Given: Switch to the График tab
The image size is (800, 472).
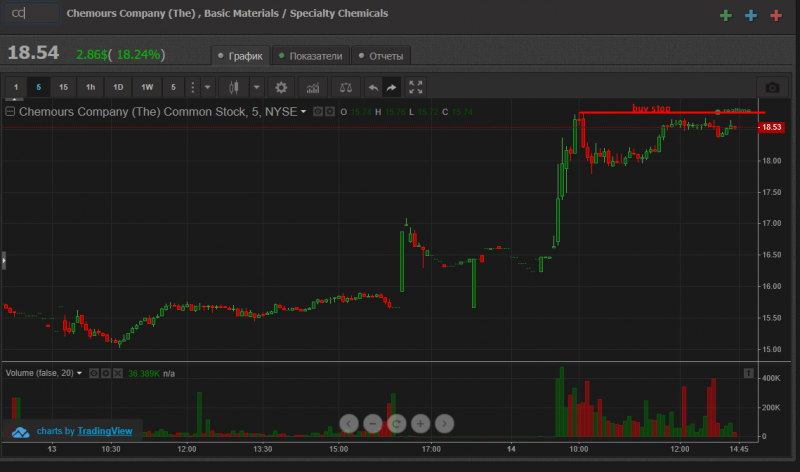Looking at the screenshot, I should 240,56.
